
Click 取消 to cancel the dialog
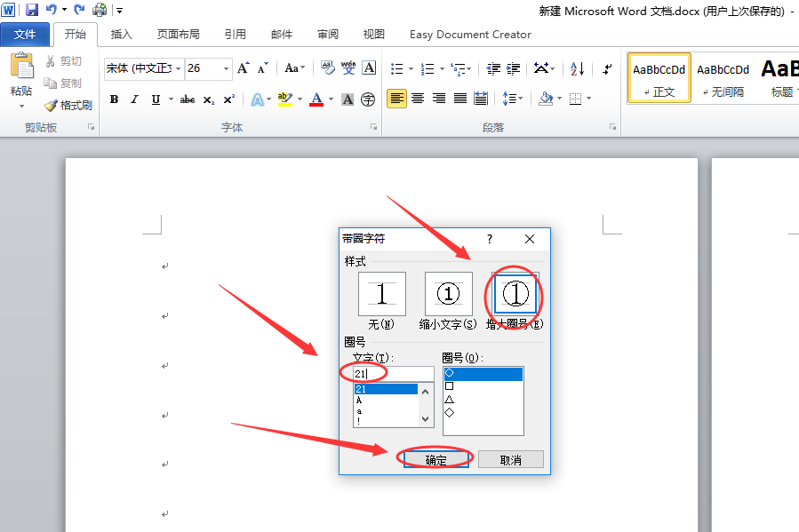point(510,460)
